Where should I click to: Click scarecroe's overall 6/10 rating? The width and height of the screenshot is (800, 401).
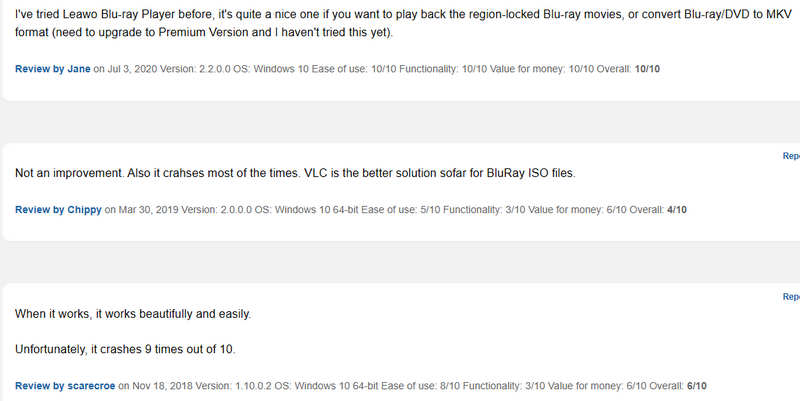click(697, 385)
